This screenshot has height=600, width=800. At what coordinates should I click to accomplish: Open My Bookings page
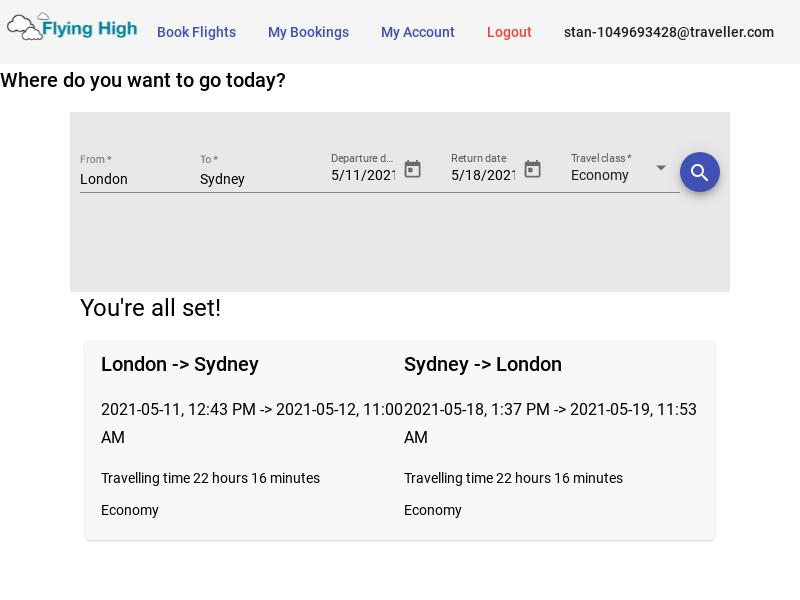308,32
